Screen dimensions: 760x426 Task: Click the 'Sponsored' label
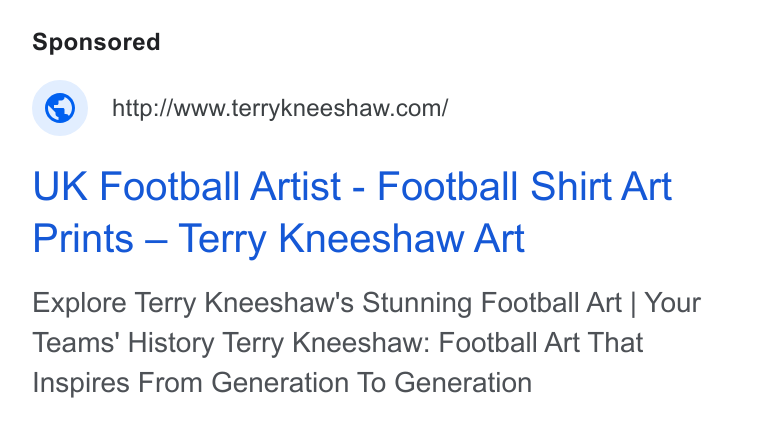[x=96, y=42]
